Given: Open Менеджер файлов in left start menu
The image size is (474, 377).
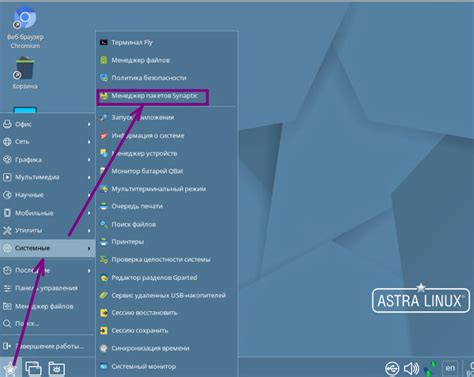Looking at the screenshot, I should [x=47, y=306].
